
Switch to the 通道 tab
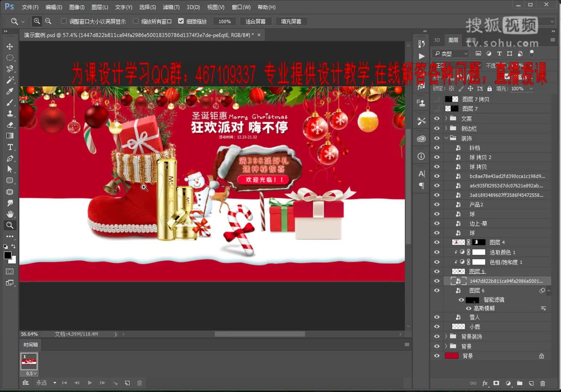[x=472, y=40]
